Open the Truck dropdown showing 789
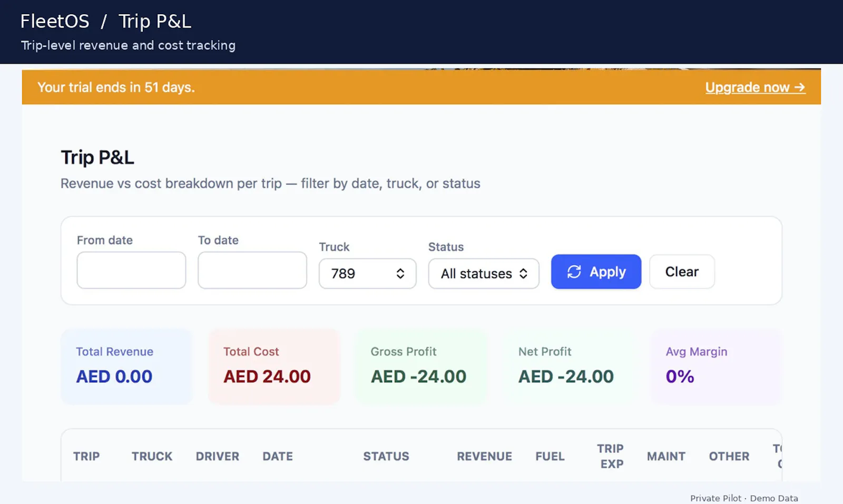Screen dimensions: 843x504 pyautogui.click(x=367, y=273)
